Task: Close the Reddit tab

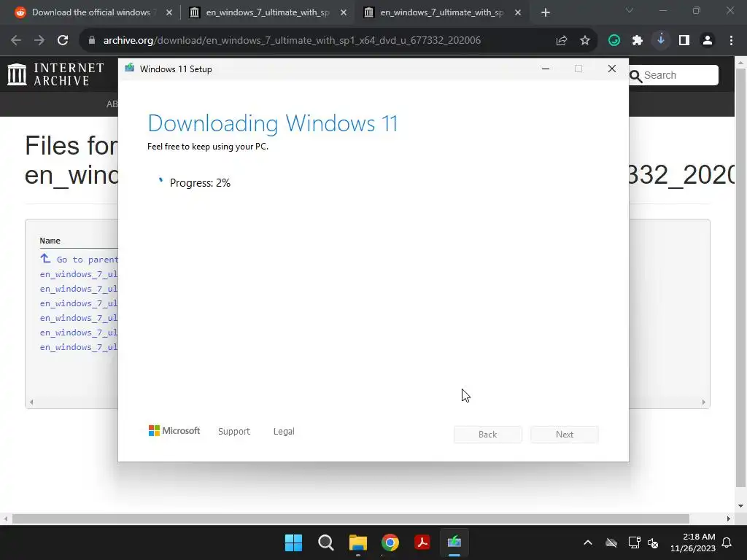Action: pos(169,12)
